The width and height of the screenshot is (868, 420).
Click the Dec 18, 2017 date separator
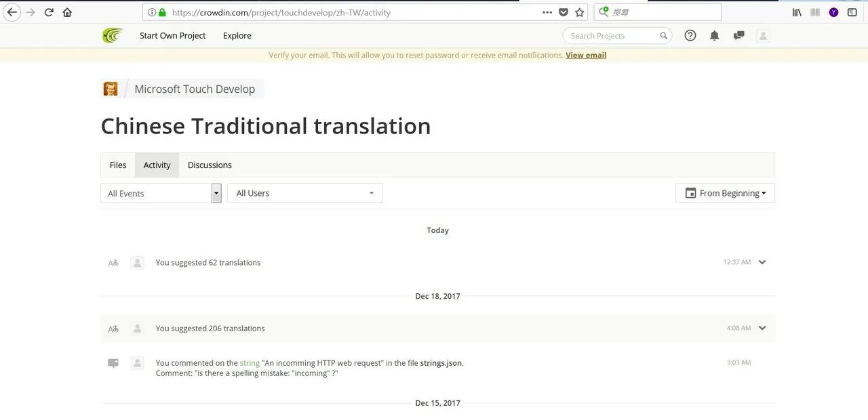437,297
